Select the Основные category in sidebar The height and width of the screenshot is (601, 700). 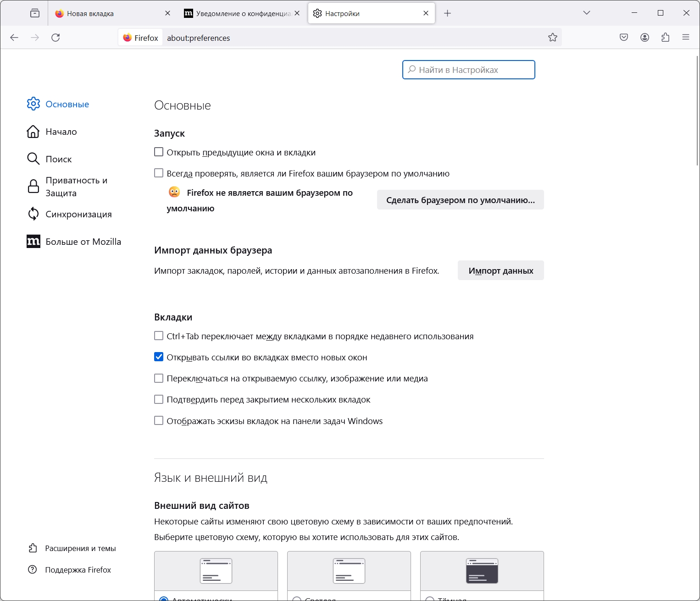[67, 104]
